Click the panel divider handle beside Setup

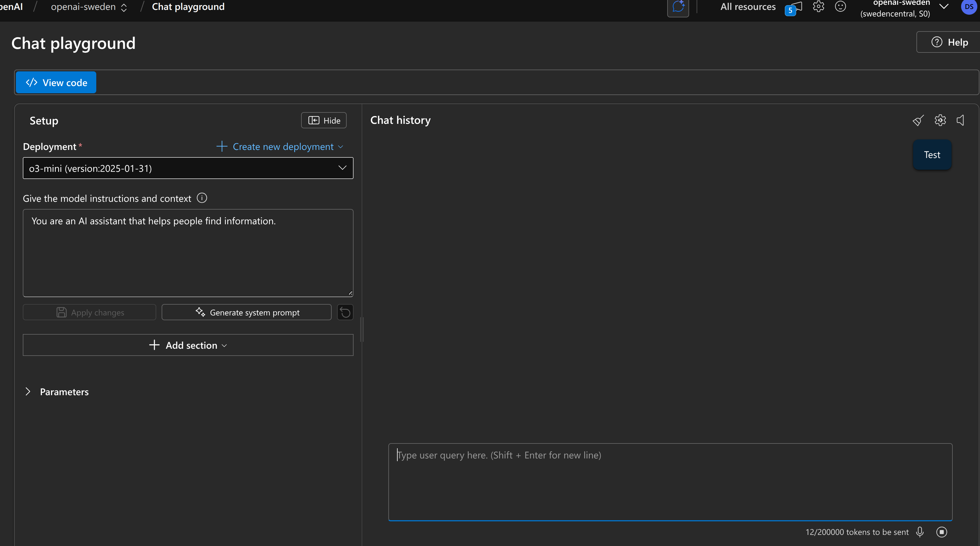(x=362, y=330)
